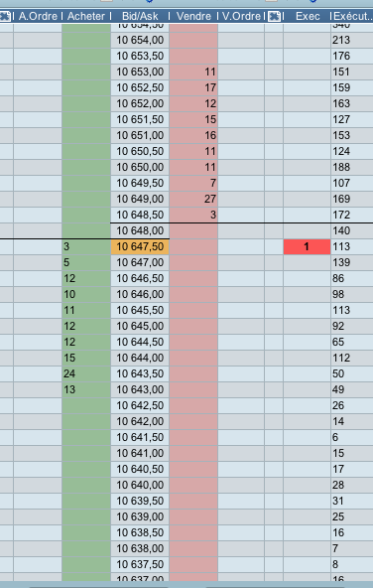Click the Exécut.. column header
The width and height of the screenshot is (373, 588).
click(x=353, y=16)
